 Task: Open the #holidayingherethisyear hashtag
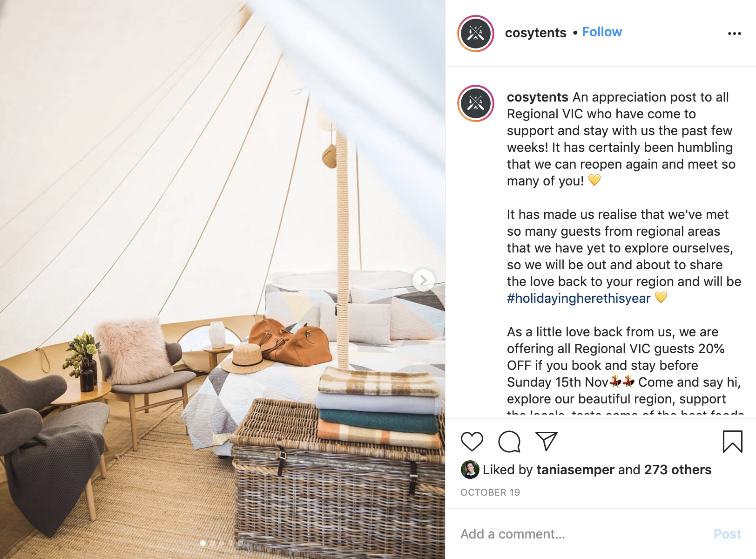click(578, 298)
